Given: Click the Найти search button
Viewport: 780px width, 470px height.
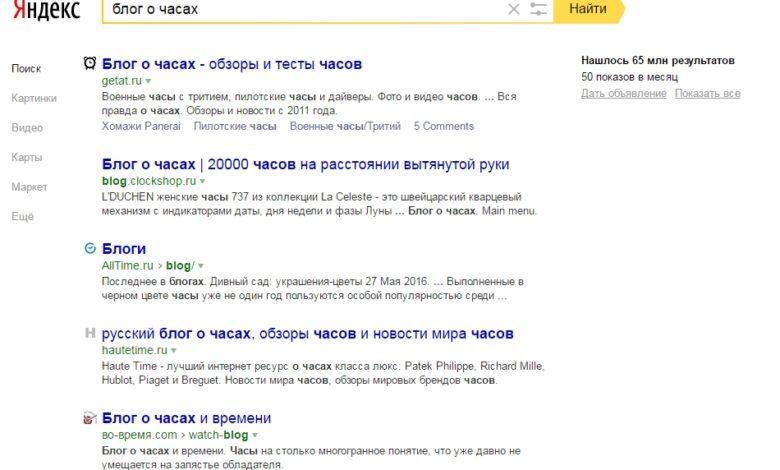Looking at the screenshot, I should [589, 9].
